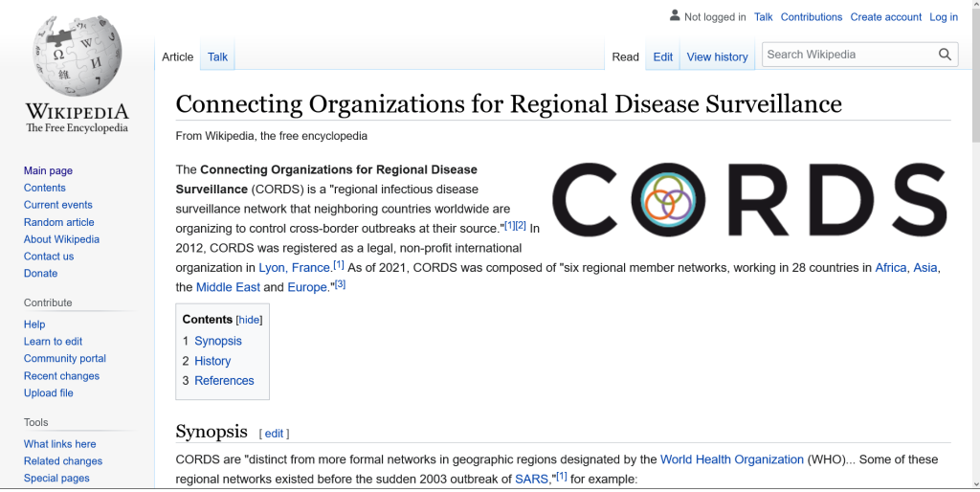Open What links here

click(x=60, y=444)
